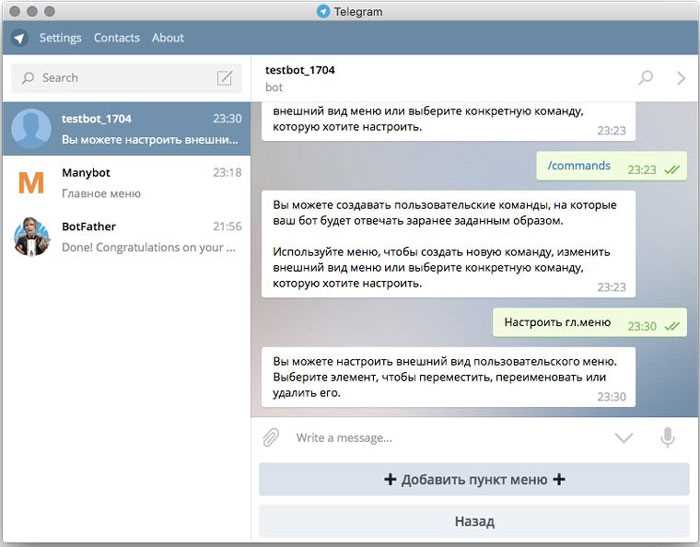This screenshot has width=700, height=547.
Task: Open the Contacts menu item
Action: click(117, 38)
